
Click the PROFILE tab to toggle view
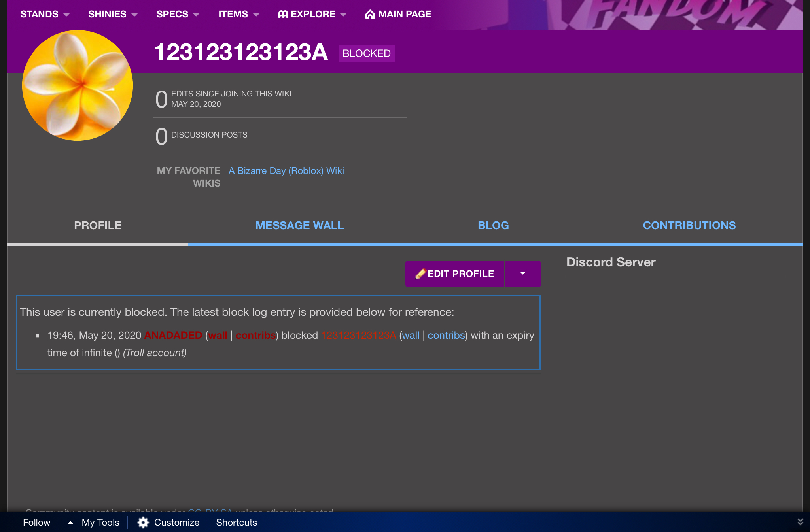point(97,225)
